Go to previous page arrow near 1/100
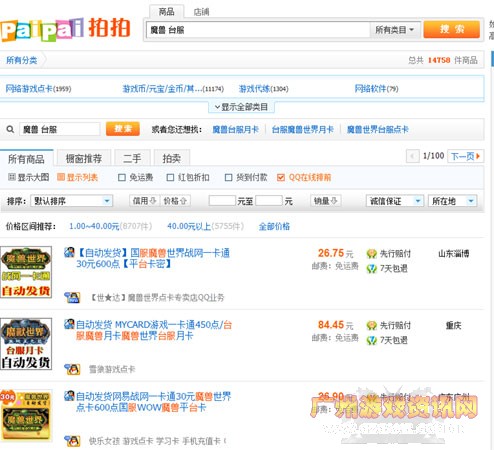This screenshot has width=494, height=450. pyautogui.click(x=413, y=156)
